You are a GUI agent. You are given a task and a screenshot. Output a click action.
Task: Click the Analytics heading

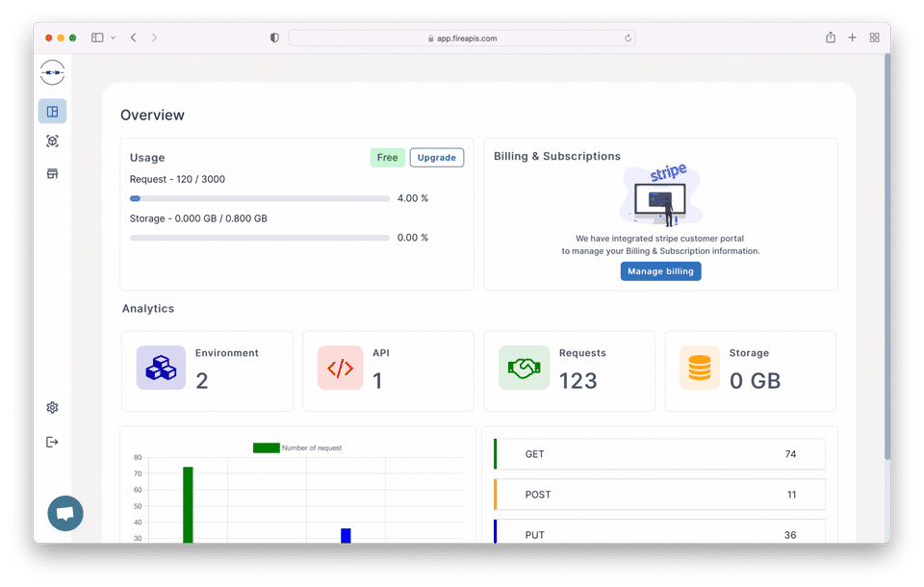(148, 309)
